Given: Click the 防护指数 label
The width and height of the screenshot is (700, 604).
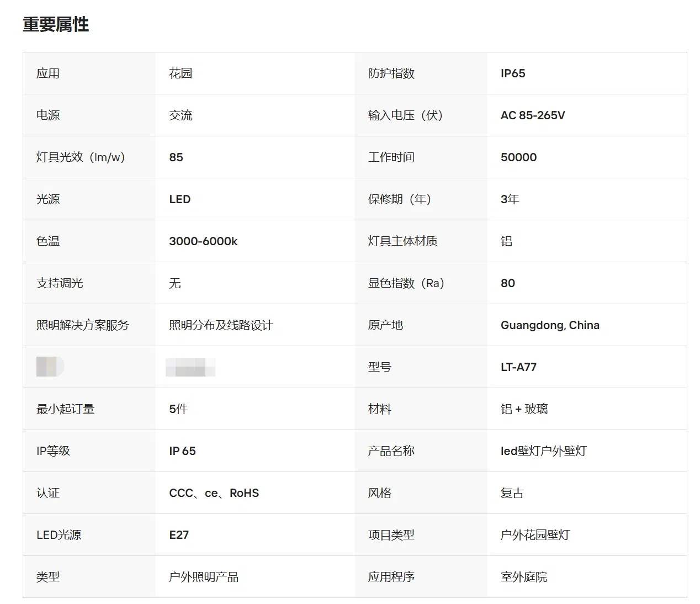Looking at the screenshot, I should (x=391, y=73).
